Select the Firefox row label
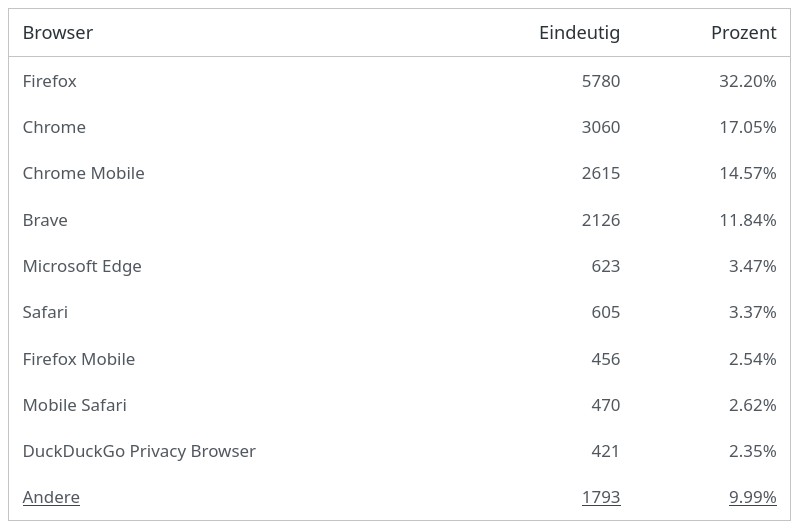 click(49, 81)
